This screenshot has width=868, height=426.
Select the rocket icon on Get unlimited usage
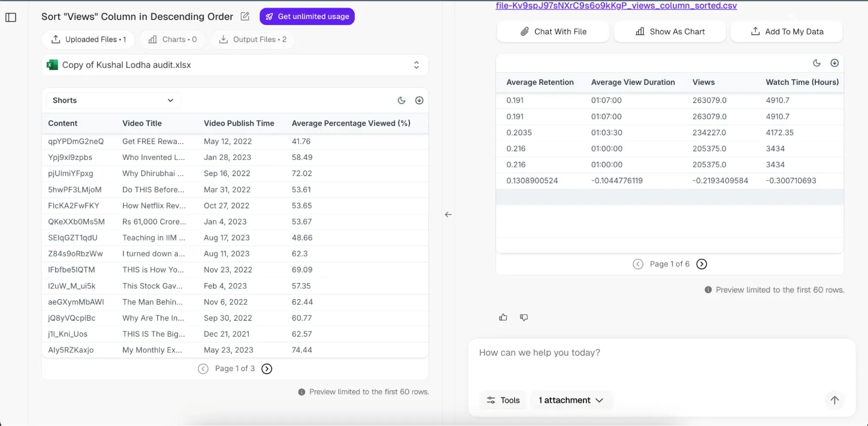click(x=270, y=16)
